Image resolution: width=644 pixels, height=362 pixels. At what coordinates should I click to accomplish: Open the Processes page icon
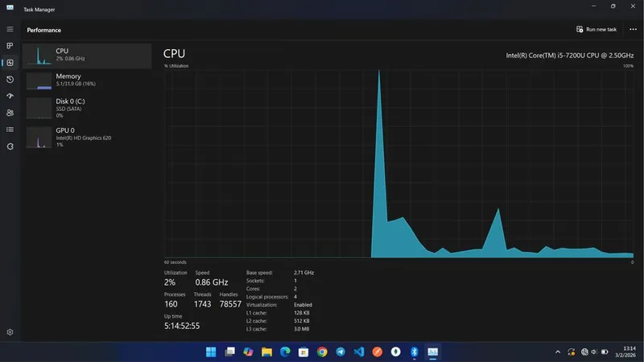[10, 46]
